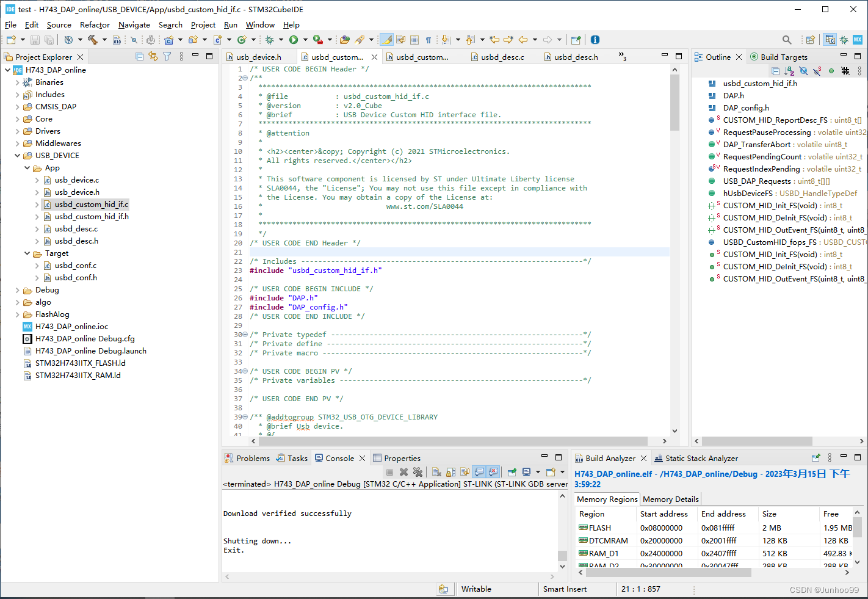Toggle Hide Static Members in Outline toolbar
This screenshot has width=868, height=599.
pyautogui.click(x=817, y=71)
